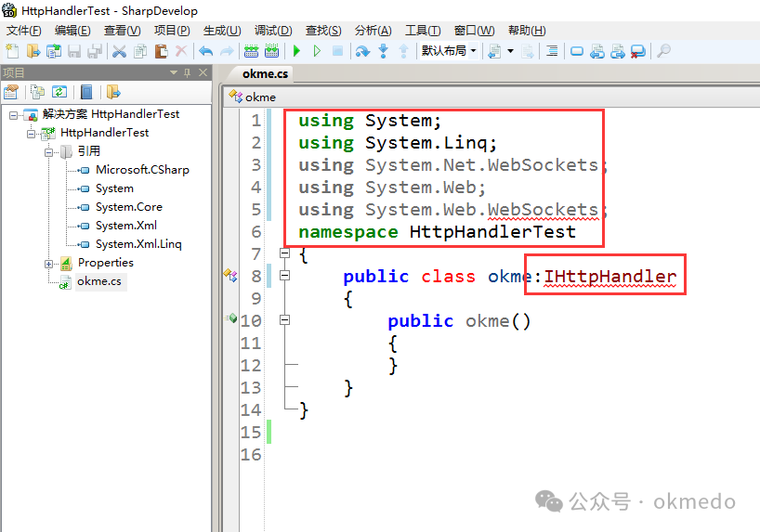Click the Refresh icon in project panel
Image resolution: width=760 pixels, height=532 pixels.
pos(59,92)
